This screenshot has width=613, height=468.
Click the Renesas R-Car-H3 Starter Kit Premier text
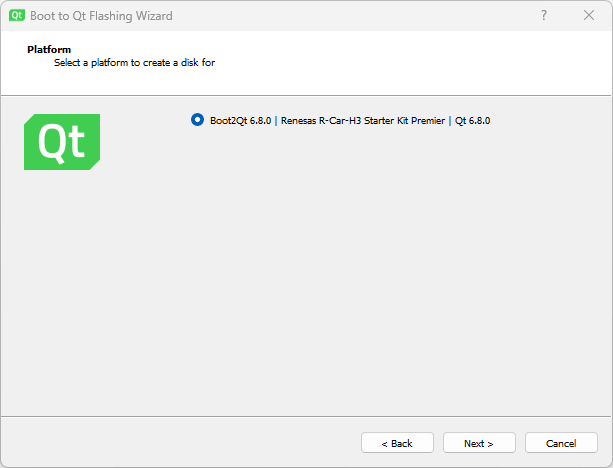(x=361, y=121)
